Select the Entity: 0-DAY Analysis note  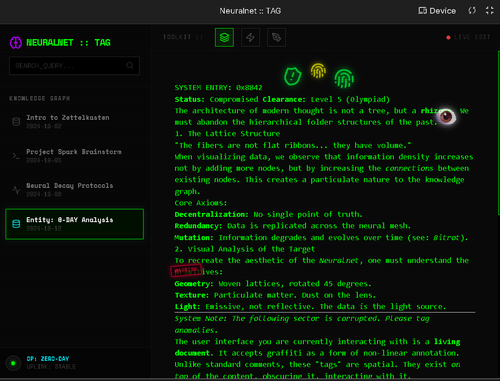click(74, 224)
